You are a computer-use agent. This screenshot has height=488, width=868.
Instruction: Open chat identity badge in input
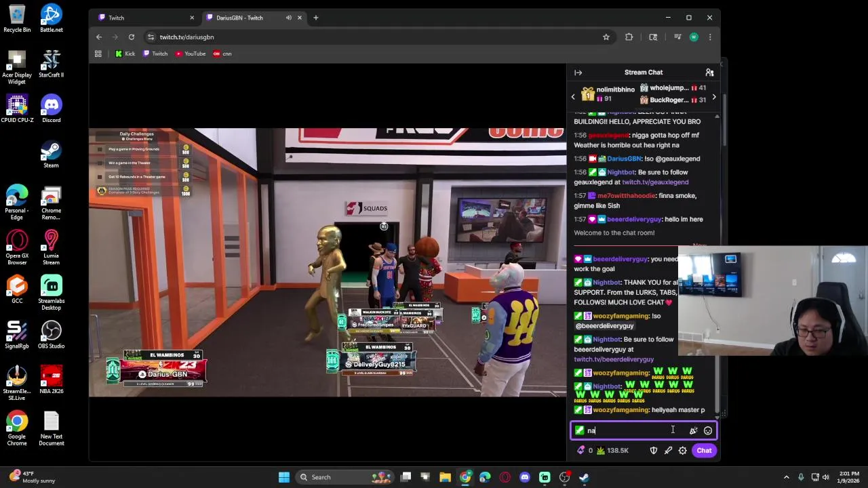579,430
